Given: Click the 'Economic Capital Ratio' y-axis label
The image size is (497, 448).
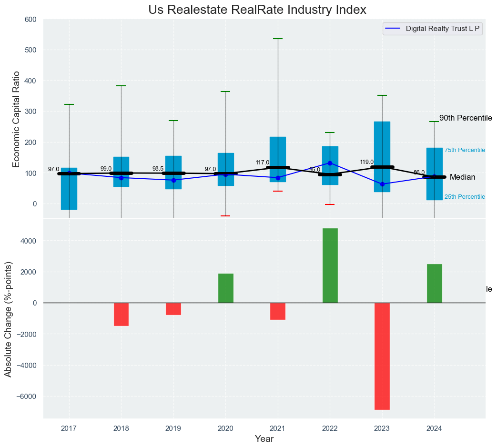Looking at the screenshot, I should [x=16, y=119].
